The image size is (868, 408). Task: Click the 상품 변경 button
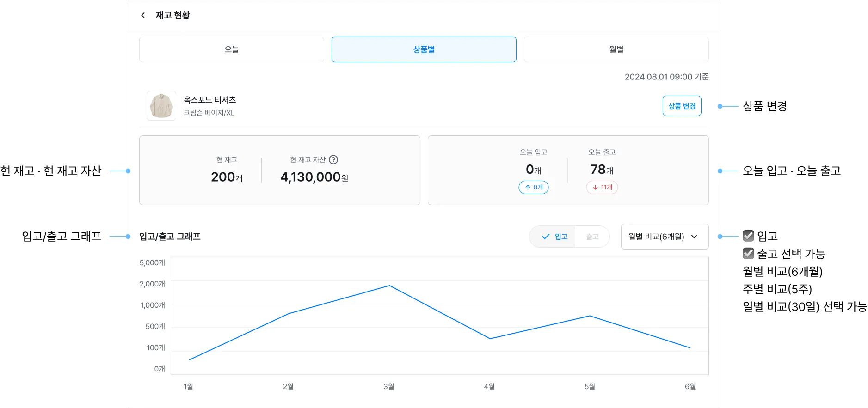pos(682,106)
